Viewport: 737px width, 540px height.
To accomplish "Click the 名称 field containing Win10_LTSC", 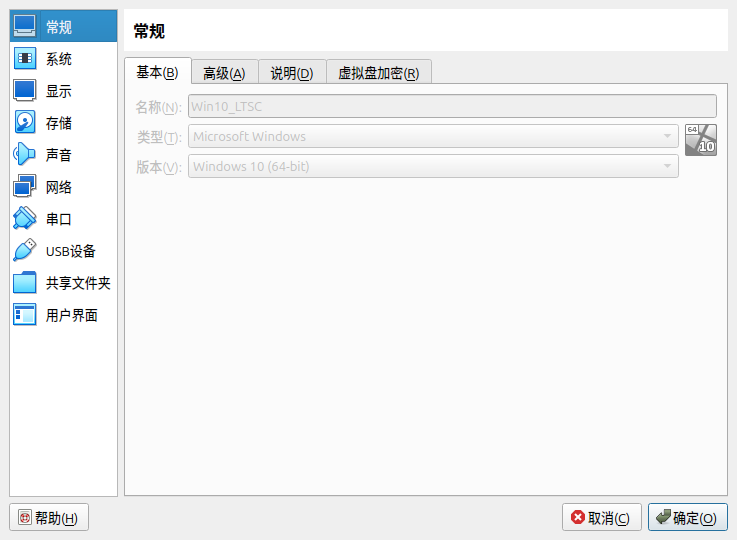I will pyautogui.click(x=452, y=106).
